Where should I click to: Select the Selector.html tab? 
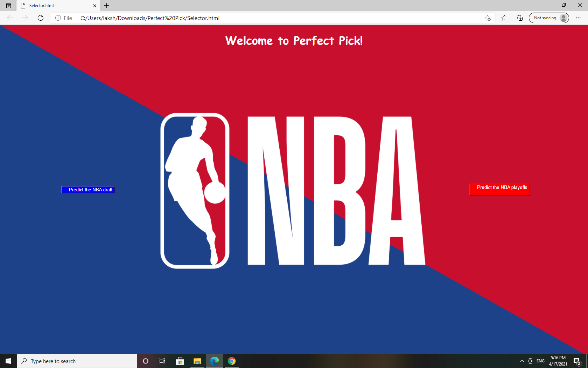tap(58, 6)
